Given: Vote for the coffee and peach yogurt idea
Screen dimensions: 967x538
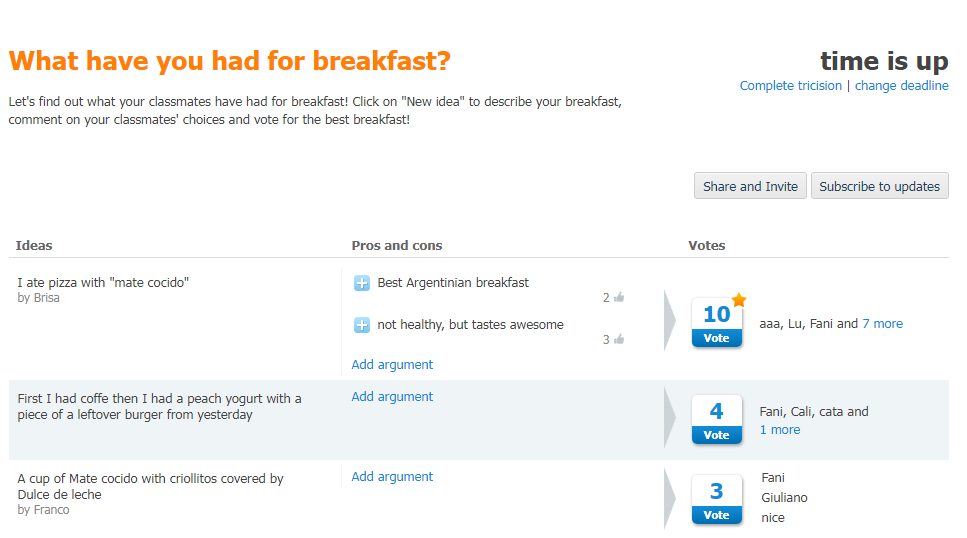Looking at the screenshot, I should click(717, 435).
